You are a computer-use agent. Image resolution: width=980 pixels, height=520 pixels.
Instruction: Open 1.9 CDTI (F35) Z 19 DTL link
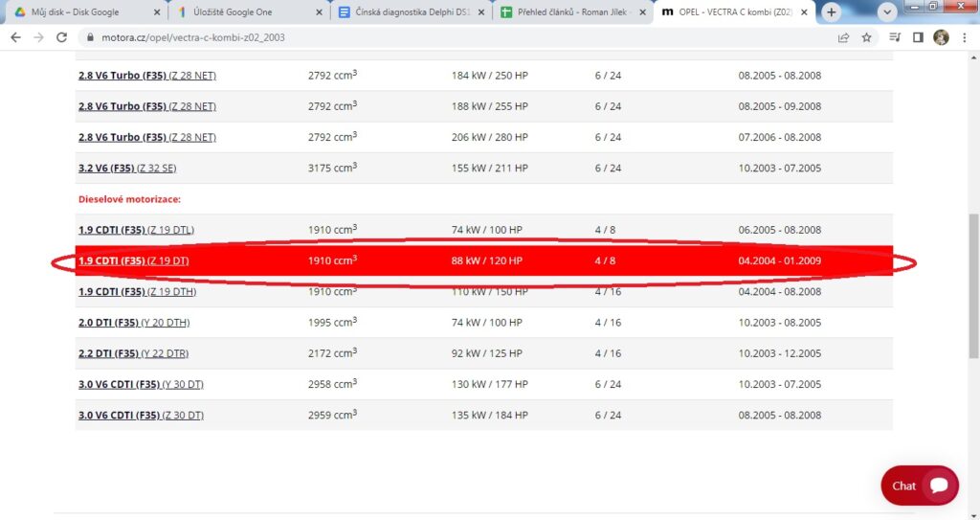[136, 230]
